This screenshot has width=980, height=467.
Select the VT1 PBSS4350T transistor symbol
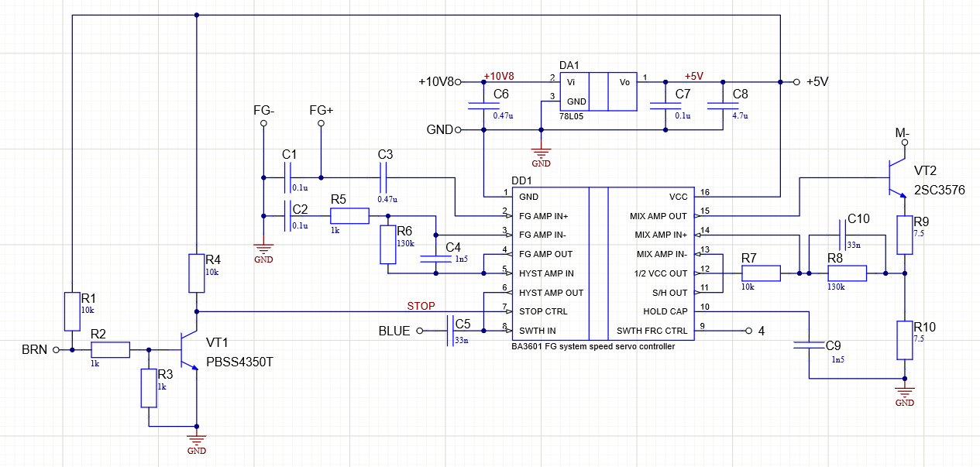188,350
